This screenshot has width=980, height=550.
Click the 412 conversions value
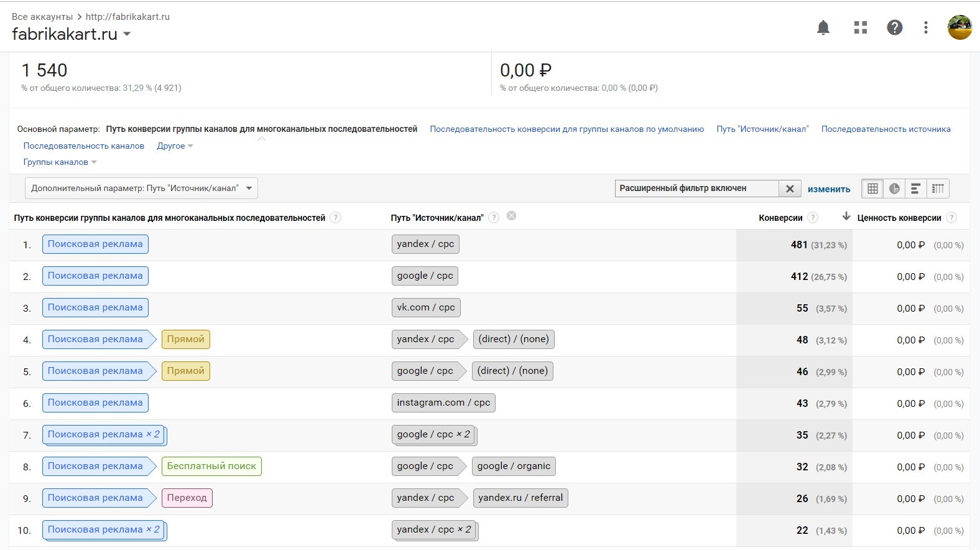(x=799, y=276)
